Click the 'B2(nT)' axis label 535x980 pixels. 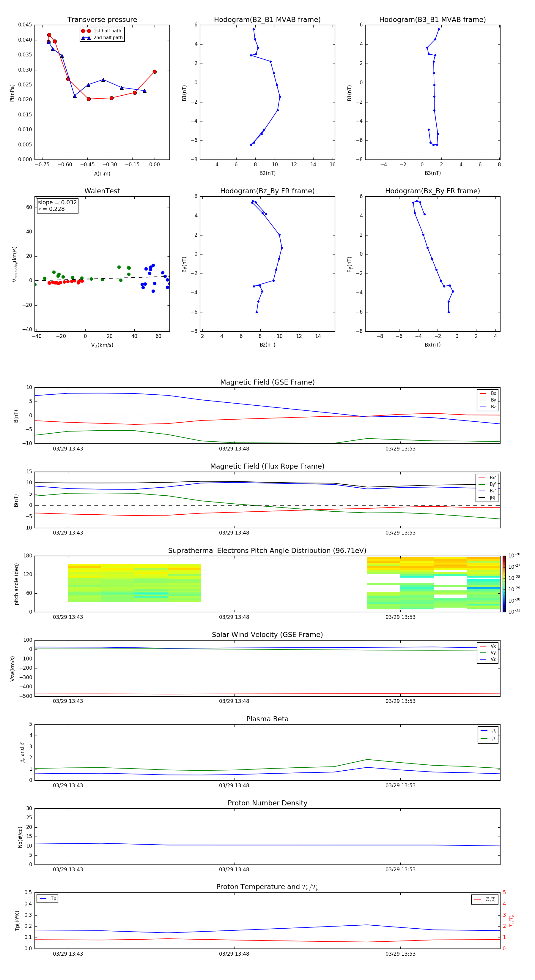(x=267, y=173)
